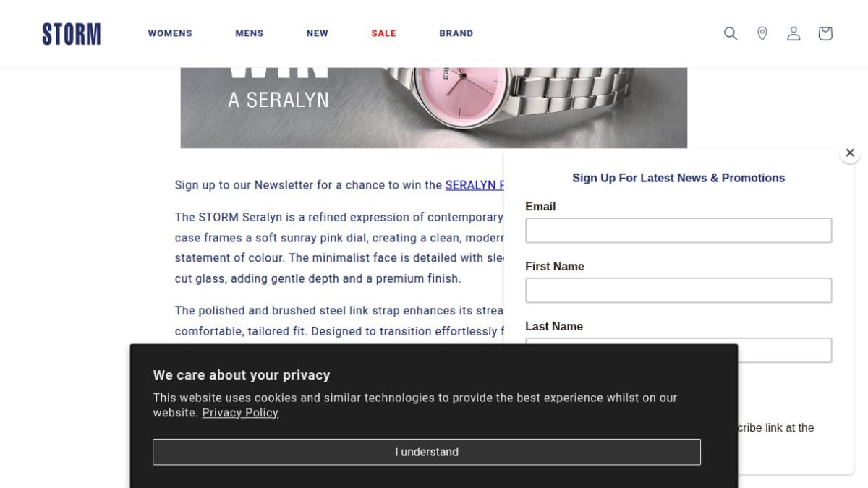The width and height of the screenshot is (868, 488).
Task: Select the BRAND navigation item
Action: tap(456, 33)
